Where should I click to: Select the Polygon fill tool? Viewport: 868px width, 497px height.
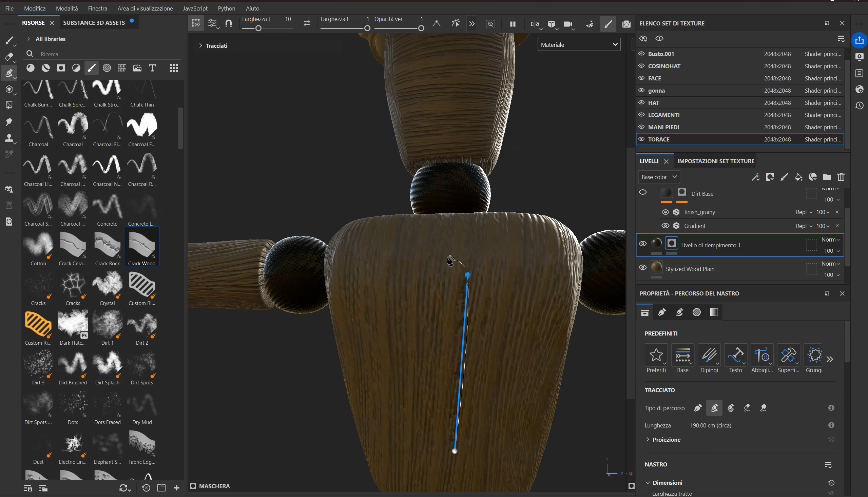pyautogui.click(x=9, y=106)
